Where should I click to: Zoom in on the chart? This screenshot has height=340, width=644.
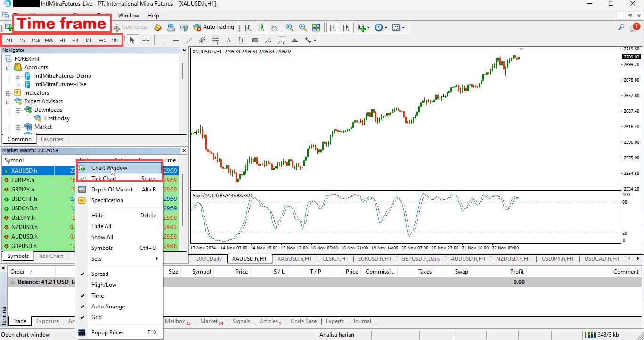(290, 27)
